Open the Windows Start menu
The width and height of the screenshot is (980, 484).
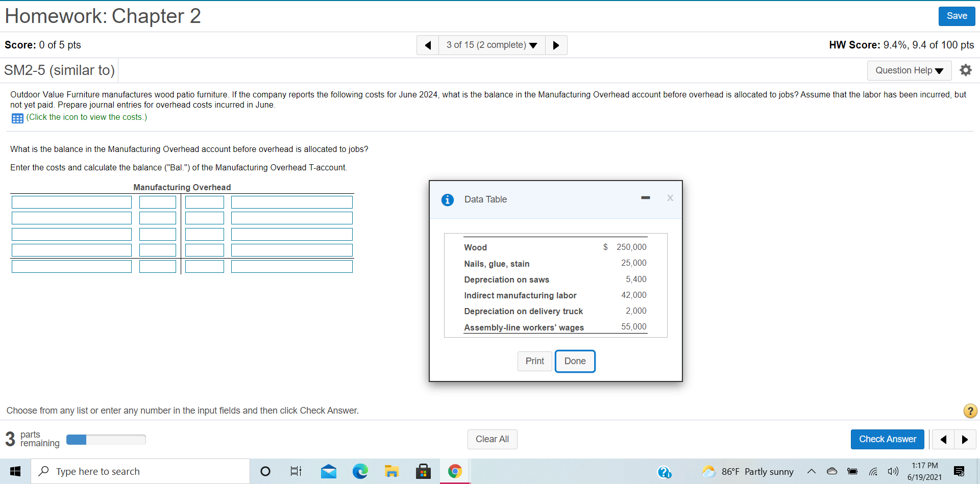[15, 472]
